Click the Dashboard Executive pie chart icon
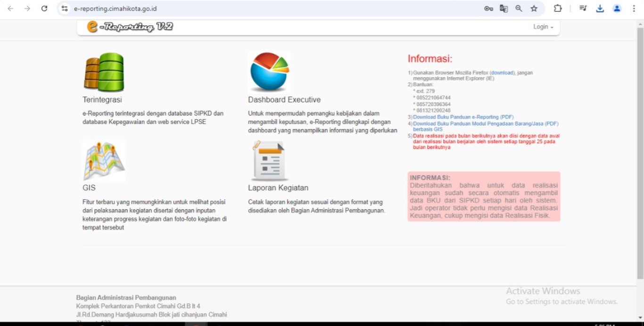Screen dimensions: 644x326 click(269, 72)
